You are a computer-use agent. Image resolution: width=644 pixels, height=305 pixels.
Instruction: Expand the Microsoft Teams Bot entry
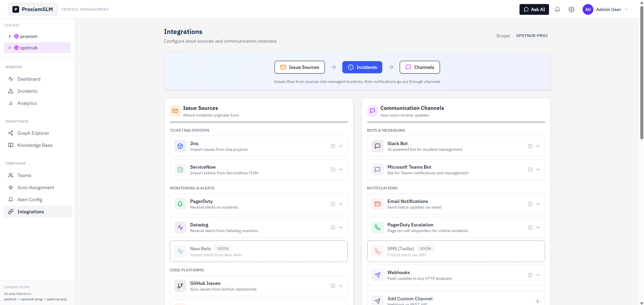[x=538, y=170]
